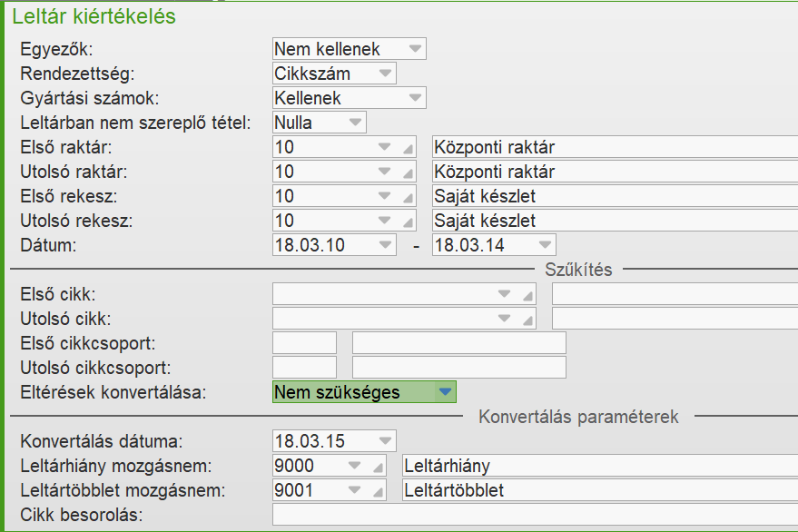Screen dimensions: 798x532
Task: Expand the Egyezők dropdown showing Nem kellenek
Action: pos(414,49)
